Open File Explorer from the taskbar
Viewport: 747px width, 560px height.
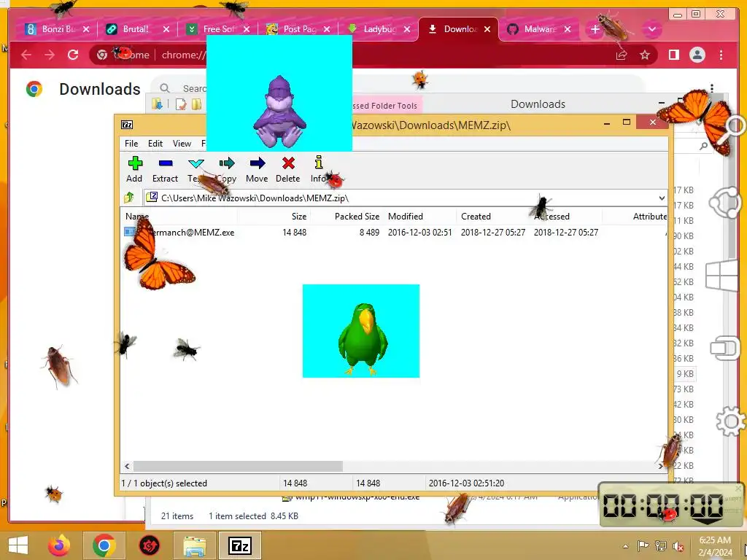tap(195, 545)
